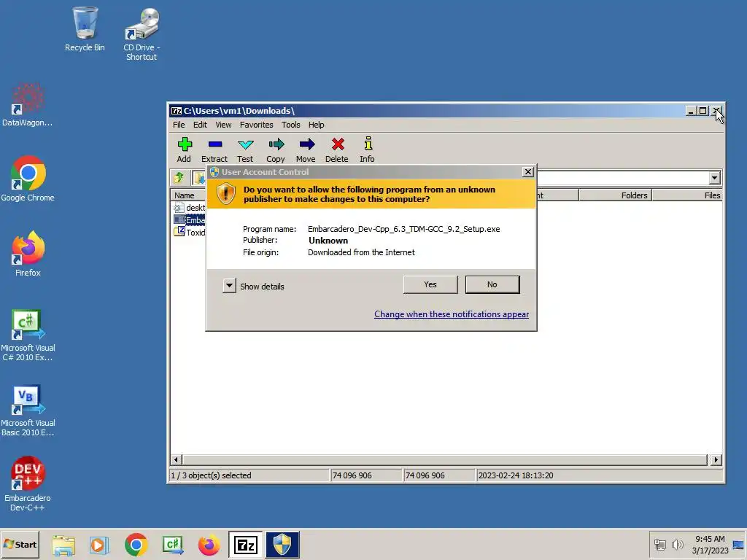Select the Test archive icon
The height and width of the screenshot is (560, 747).
(245, 149)
